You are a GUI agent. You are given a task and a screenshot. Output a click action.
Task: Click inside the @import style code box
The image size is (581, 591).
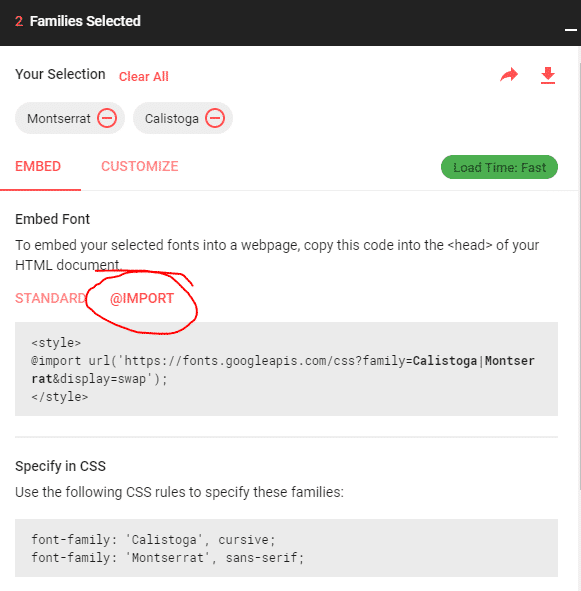click(x=286, y=369)
